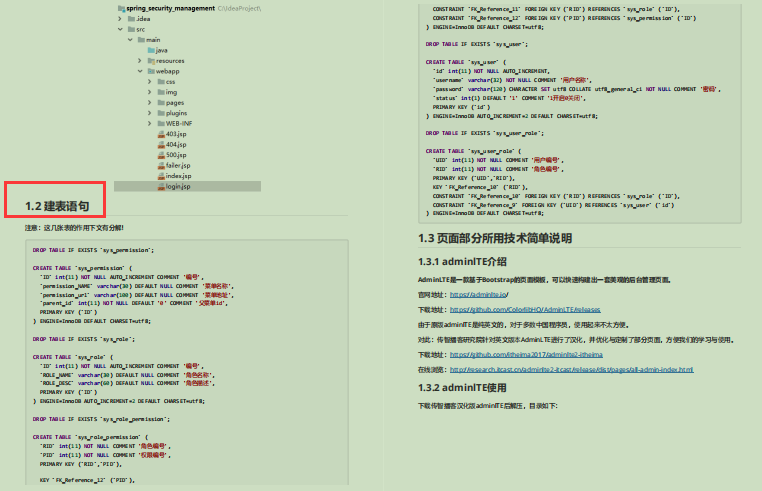Image resolution: width=762 pixels, height=491 pixels.
Task: Select the 404.jsp file name
Action: [176, 145]
